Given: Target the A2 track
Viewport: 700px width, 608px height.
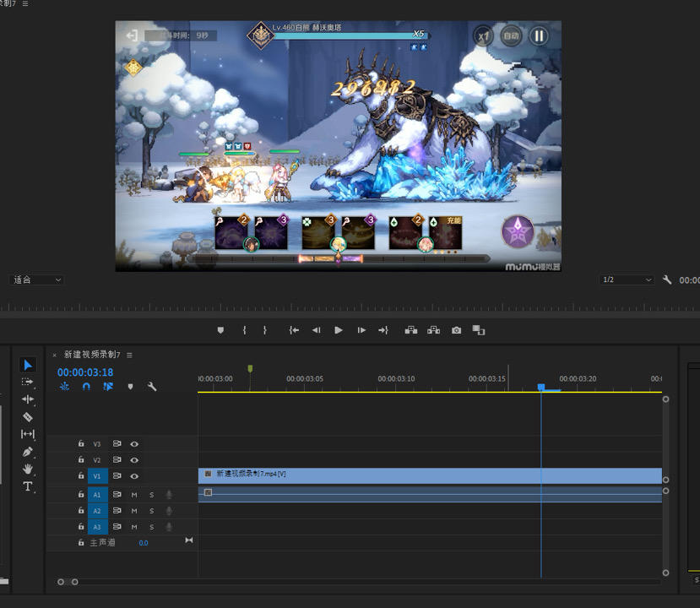Looking at the screenshot, I should pos(97,511).
